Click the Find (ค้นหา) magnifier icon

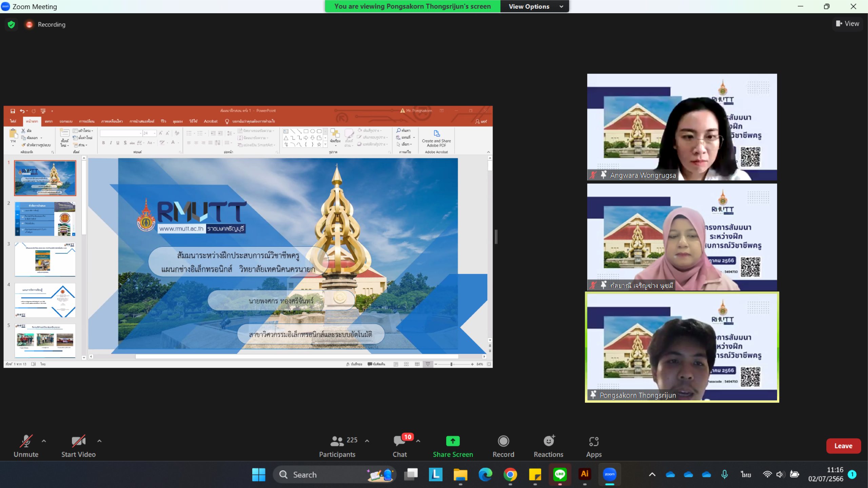tap(398, 130)
